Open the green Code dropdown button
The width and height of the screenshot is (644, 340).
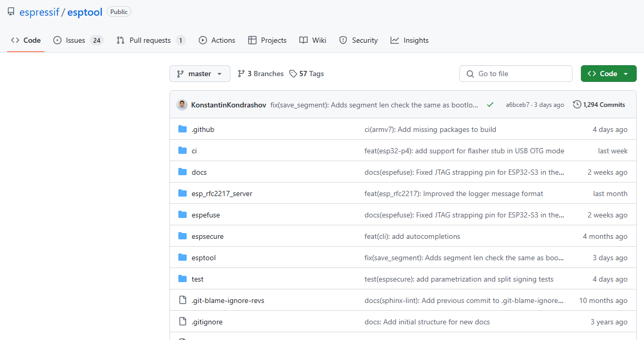tap(609, 74)
